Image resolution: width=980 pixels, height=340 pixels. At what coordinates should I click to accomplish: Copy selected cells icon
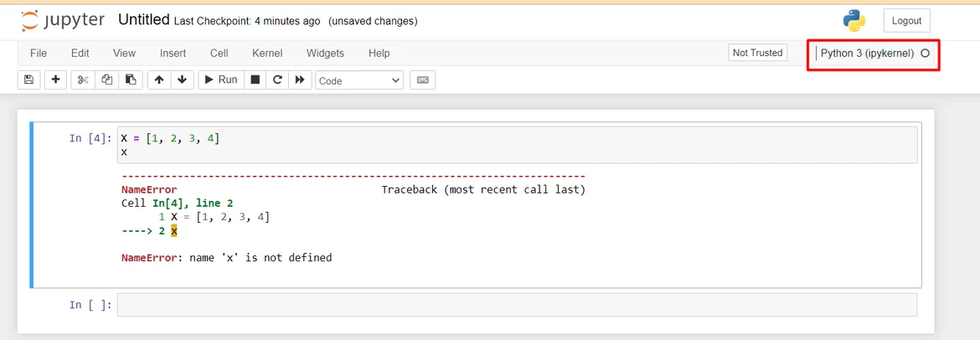[106, 80]
